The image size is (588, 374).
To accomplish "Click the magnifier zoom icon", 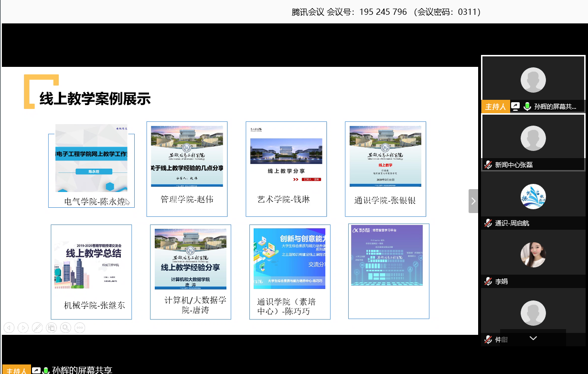I will coord(65,328).
